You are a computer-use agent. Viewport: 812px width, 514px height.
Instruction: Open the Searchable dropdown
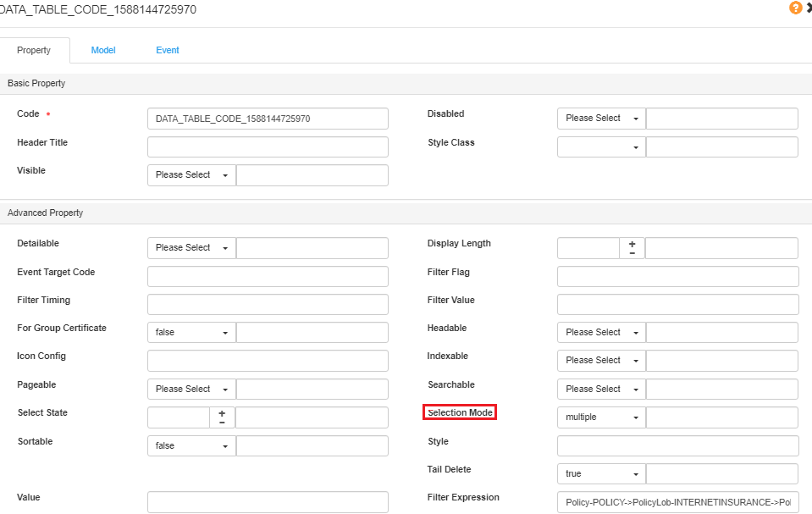(601, 390)
